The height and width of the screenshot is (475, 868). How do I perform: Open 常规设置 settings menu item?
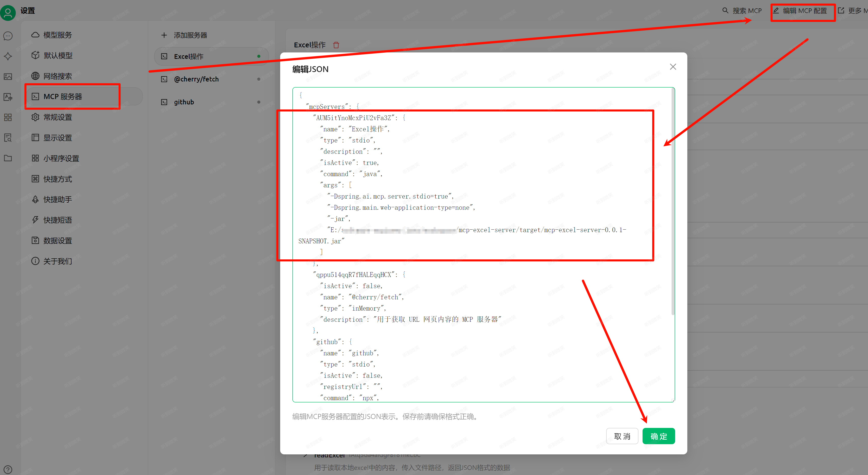click(x=57, y=117)
